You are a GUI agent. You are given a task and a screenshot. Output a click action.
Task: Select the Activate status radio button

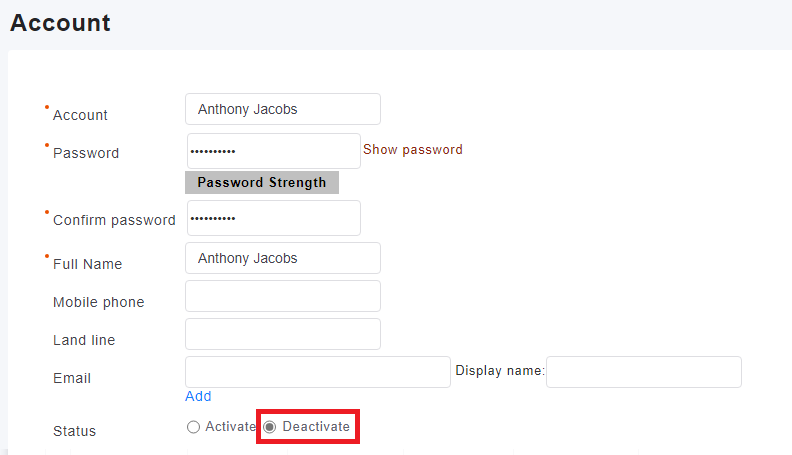[194, 427]
